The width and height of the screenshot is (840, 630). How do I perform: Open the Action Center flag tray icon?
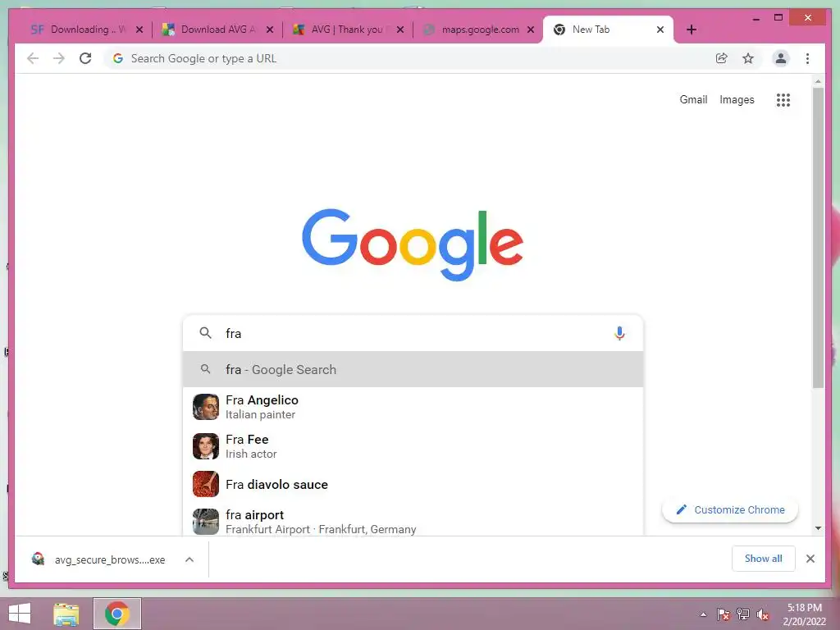[723, 614]
